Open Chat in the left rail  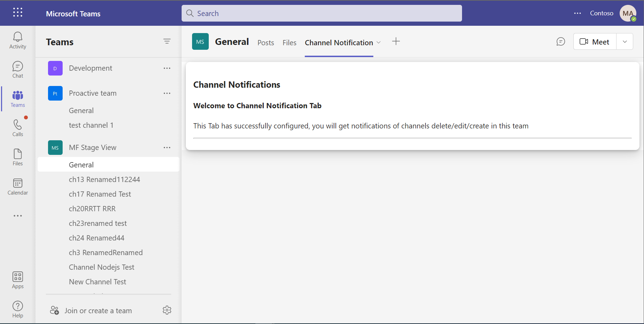point(18,70)
